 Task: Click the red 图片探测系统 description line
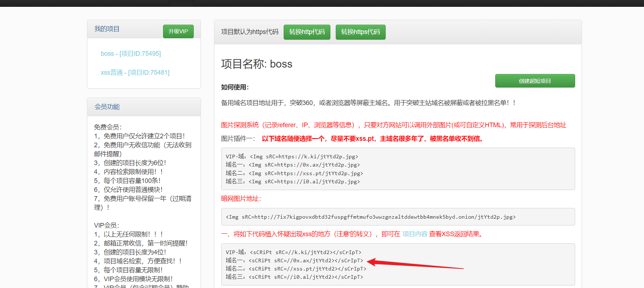pyautogui.click(x=394, y=125)
